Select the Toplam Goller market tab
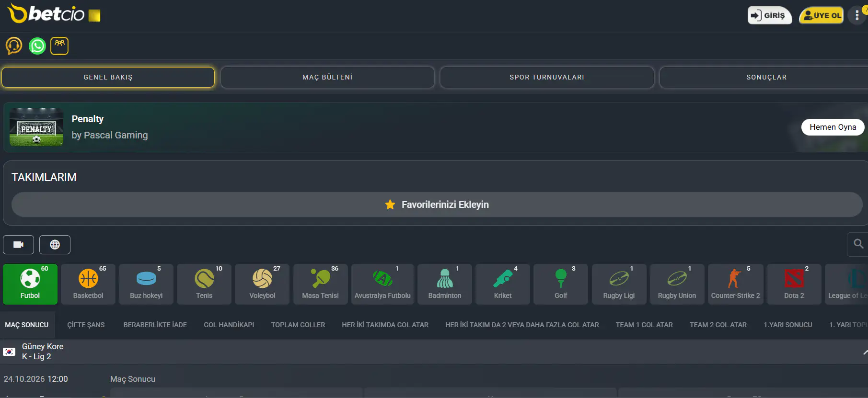 (x=298, y=325)
